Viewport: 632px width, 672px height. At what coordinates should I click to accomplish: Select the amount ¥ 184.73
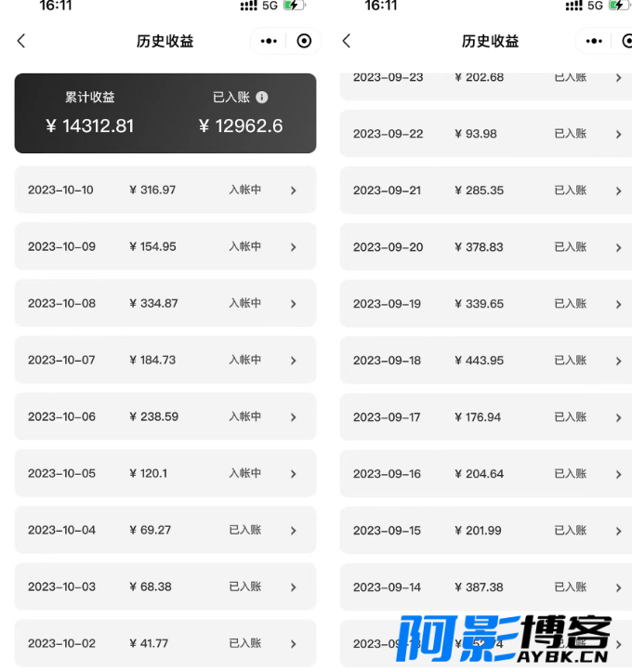click(152, 360)
